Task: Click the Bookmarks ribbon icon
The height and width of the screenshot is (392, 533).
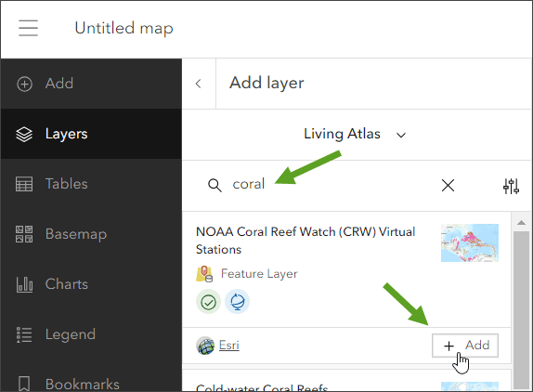Action: point(24,384)
